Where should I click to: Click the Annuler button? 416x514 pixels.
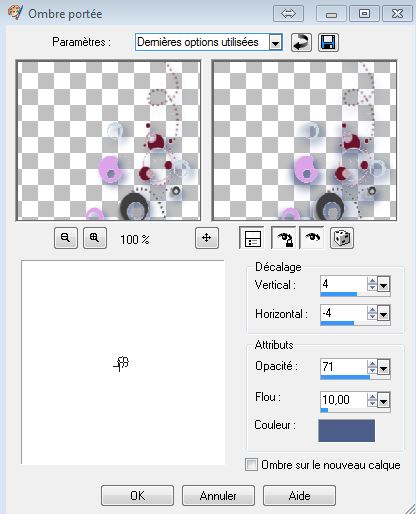[x=218, y=496]
